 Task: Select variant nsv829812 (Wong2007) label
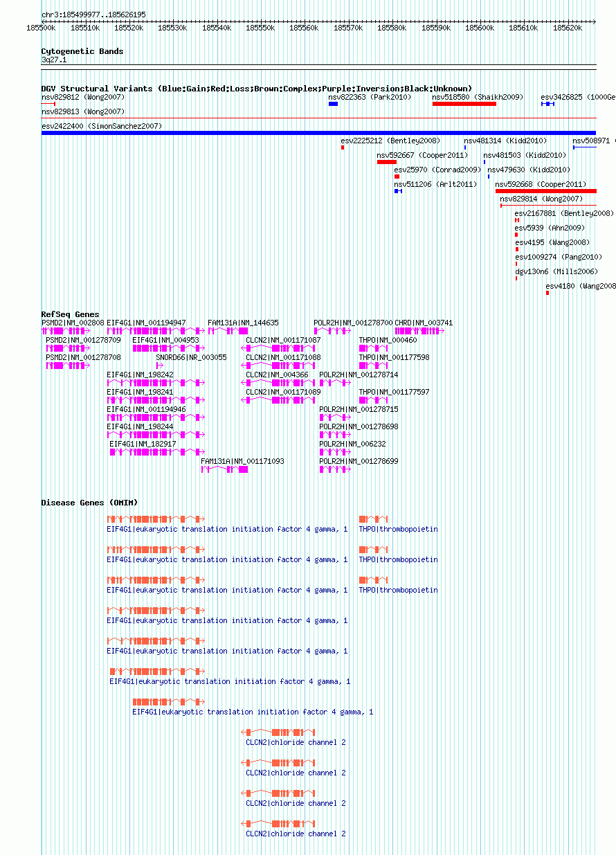click(x=83, y=98)
